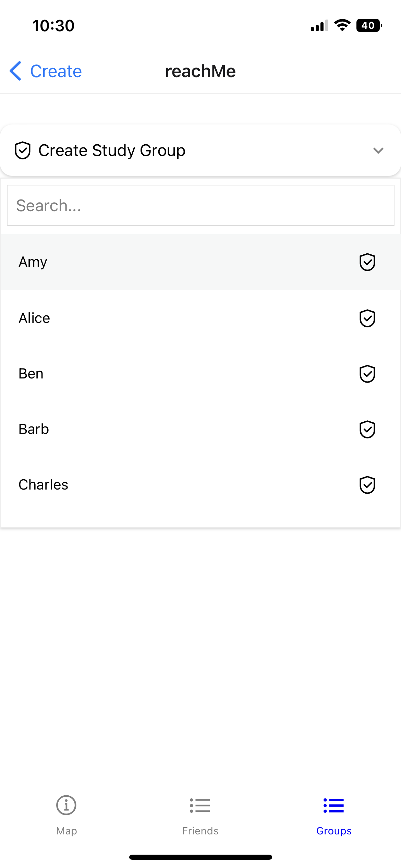Tap the battery level indicator

coord(369,25)
